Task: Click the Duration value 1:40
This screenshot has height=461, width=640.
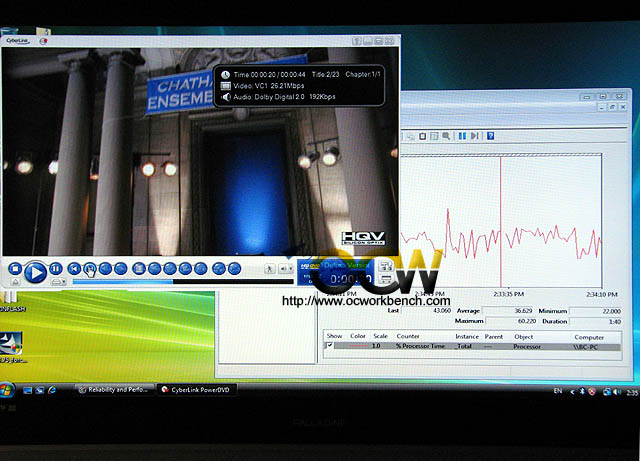Action: click(x=615, y=321)
